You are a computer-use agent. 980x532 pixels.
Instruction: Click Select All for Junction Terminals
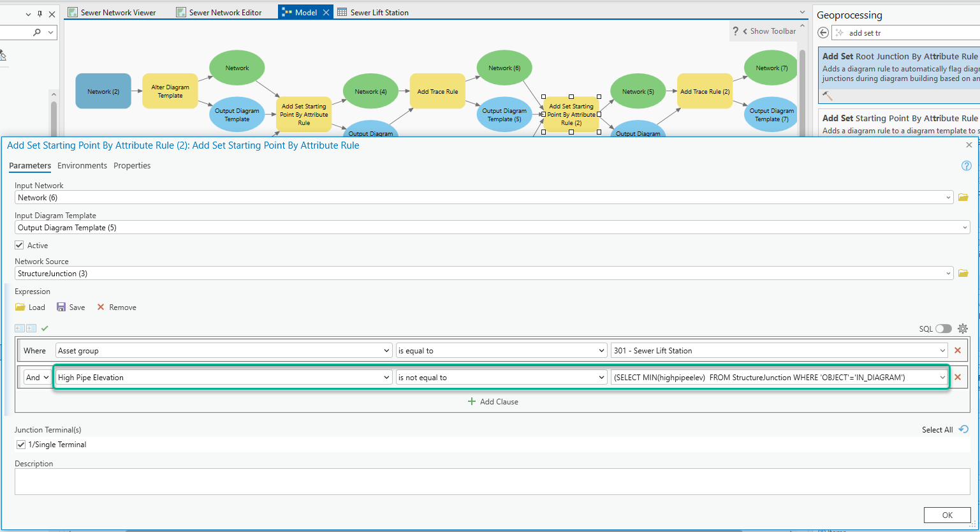(937, 429)
